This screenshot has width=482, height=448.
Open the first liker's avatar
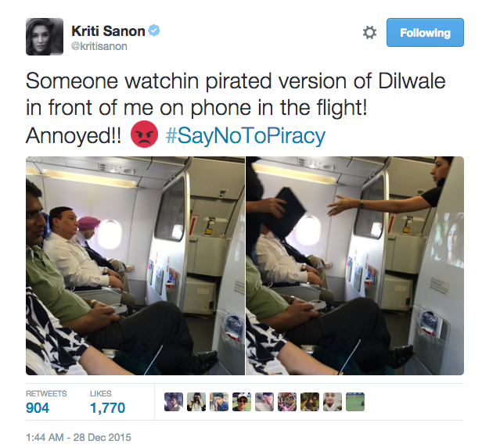click(x=174, y=402)
